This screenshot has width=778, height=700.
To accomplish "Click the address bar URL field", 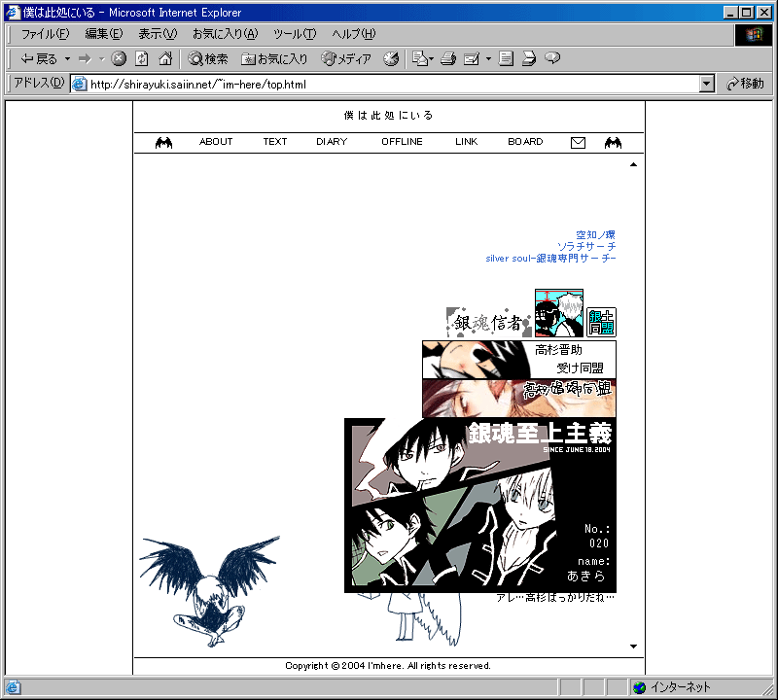I will tap(384, 84).
